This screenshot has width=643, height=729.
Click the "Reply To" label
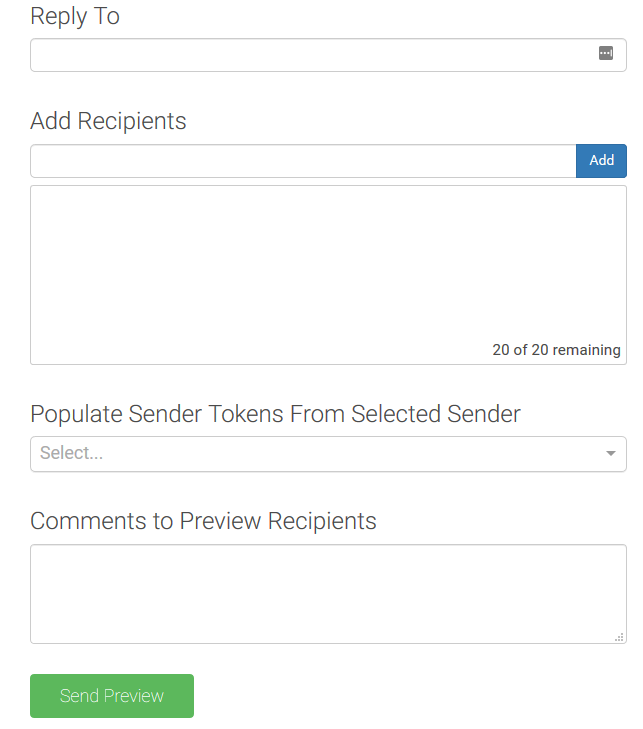[x=75, y=16]
